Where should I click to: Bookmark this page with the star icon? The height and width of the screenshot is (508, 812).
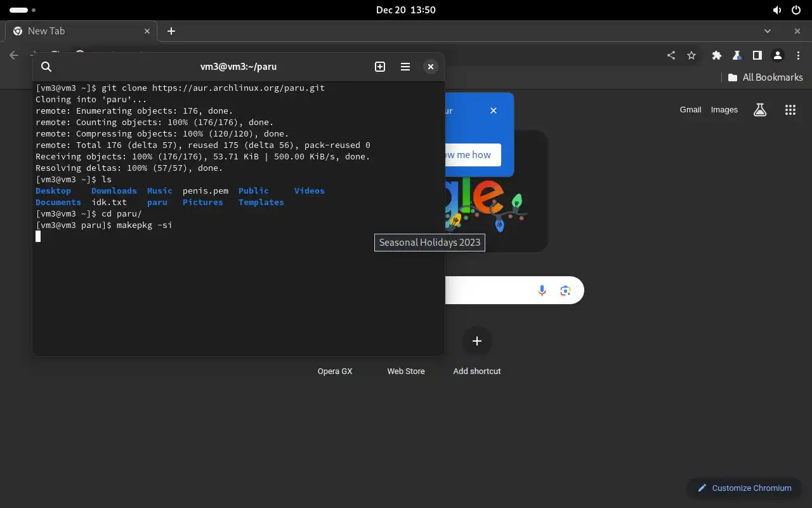pyautogui.click(x=691, y=55)
